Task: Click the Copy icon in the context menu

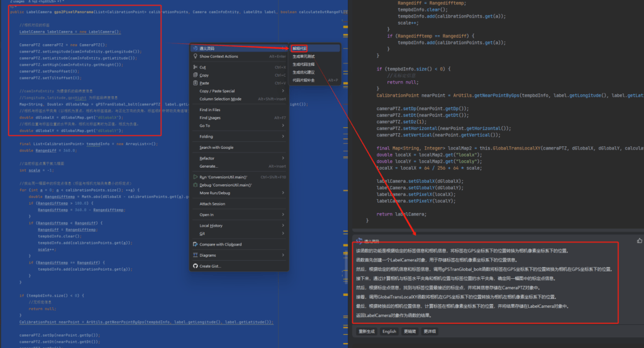Action: 195,75
